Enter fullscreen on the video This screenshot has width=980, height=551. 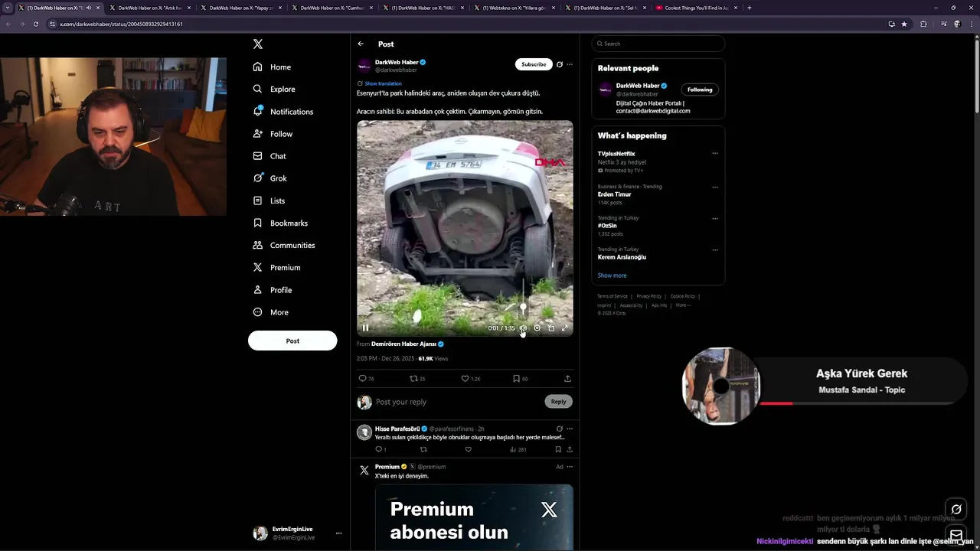click(565, 328)
